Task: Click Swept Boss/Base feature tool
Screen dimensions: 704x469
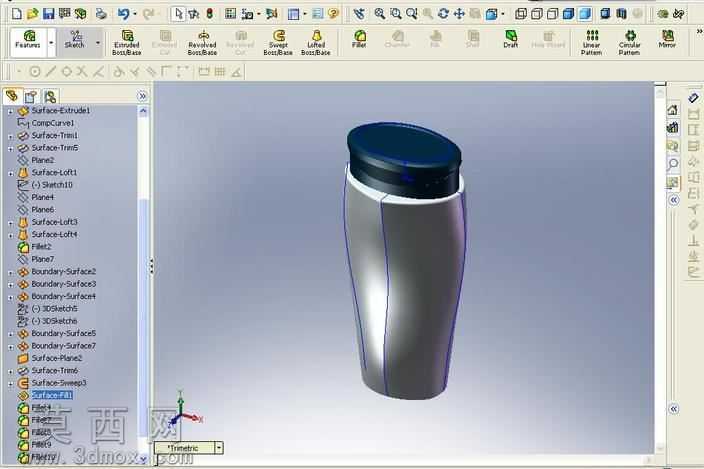Action: point(278,43)
